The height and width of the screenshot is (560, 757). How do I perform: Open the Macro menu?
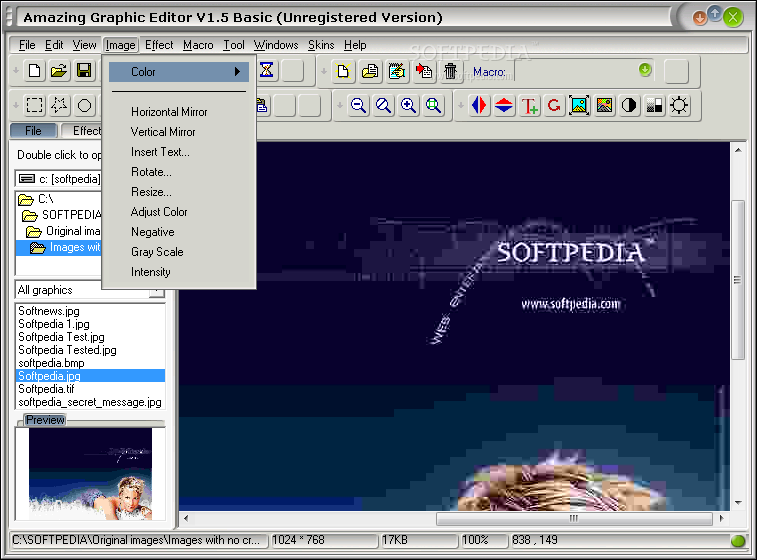198,45
